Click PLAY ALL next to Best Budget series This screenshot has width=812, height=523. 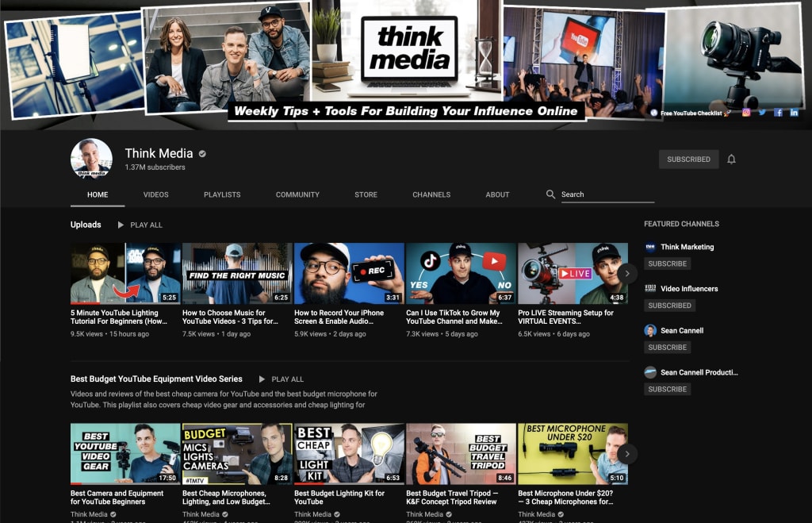click(287, 379)
